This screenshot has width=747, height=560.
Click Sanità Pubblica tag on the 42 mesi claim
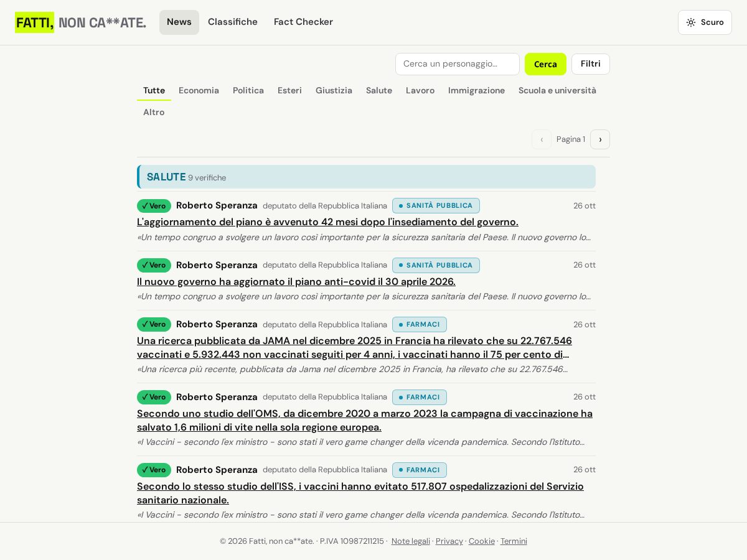(436, 206)
